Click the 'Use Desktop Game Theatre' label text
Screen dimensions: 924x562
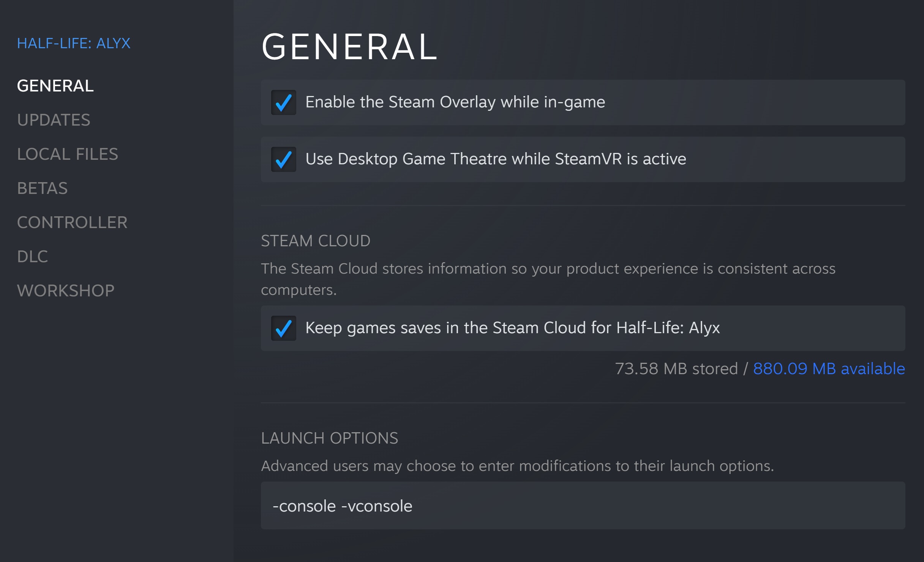(x=496, y=159)
